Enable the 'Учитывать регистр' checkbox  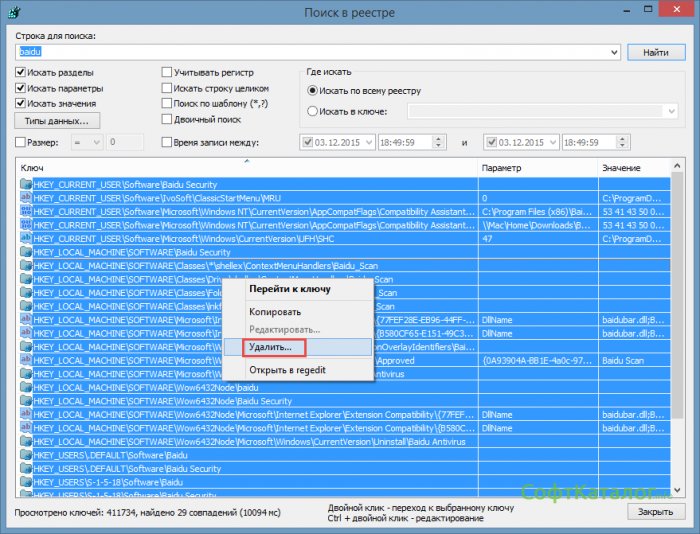[x=167, y=73]
